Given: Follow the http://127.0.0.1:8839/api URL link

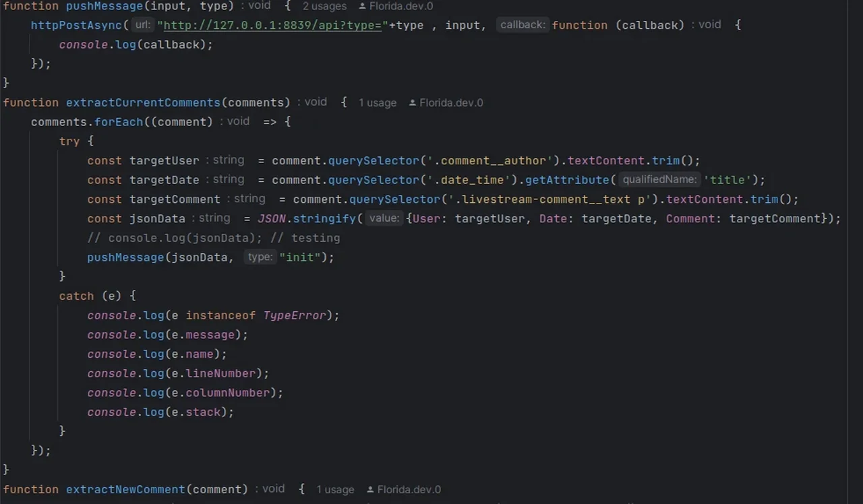Looking at the screenshot, I should pyautogui.click(x=273, y=25).
